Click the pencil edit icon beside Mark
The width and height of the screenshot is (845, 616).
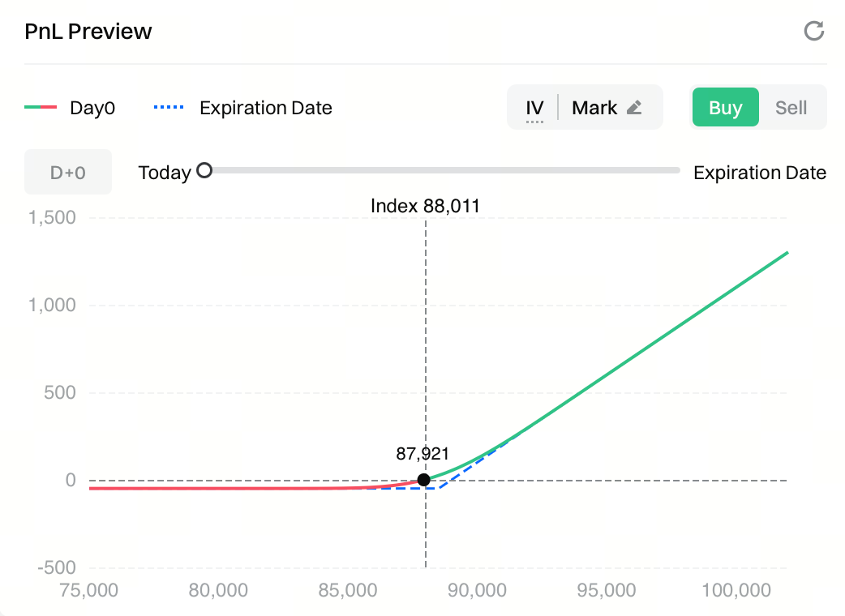pyautogui.click(x=634, y=108)
